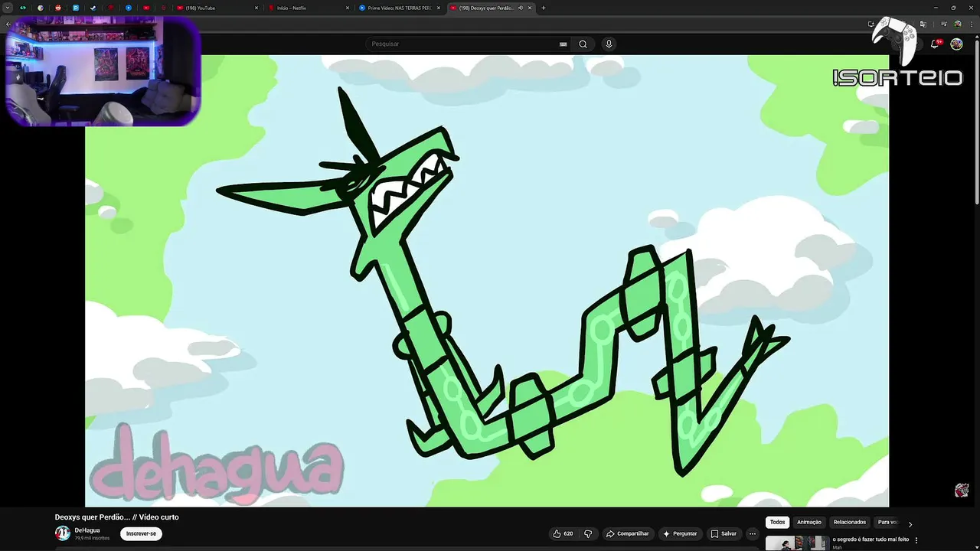Click the install/cast screen icon in address bar
This screenshot has height=551, width=980.
tap(872, 24)
